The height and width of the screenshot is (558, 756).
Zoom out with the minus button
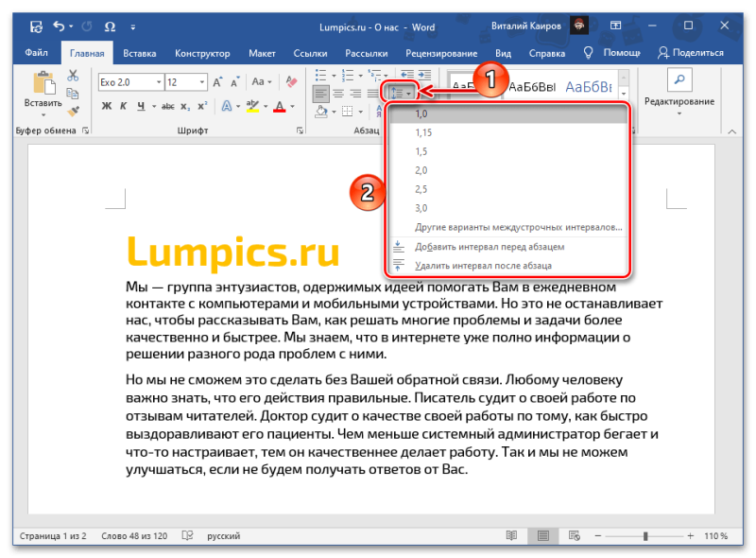tap(598, 536)
